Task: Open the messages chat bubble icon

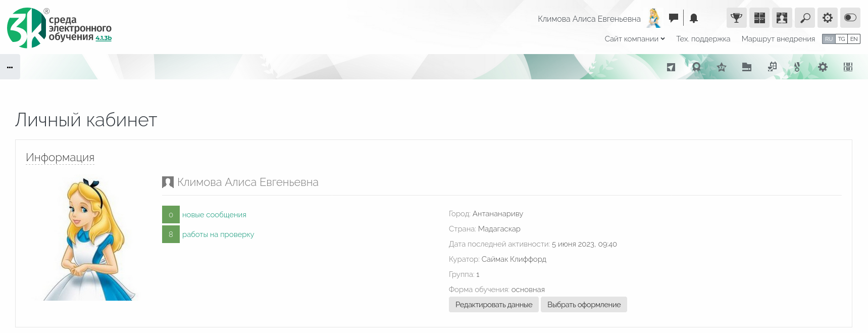Action: pos(673,18)
